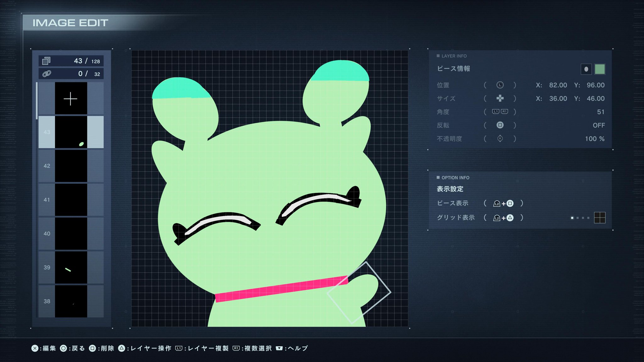Click the L1 R1 icon beside 角度
The image size is (644, 362).
500,112
